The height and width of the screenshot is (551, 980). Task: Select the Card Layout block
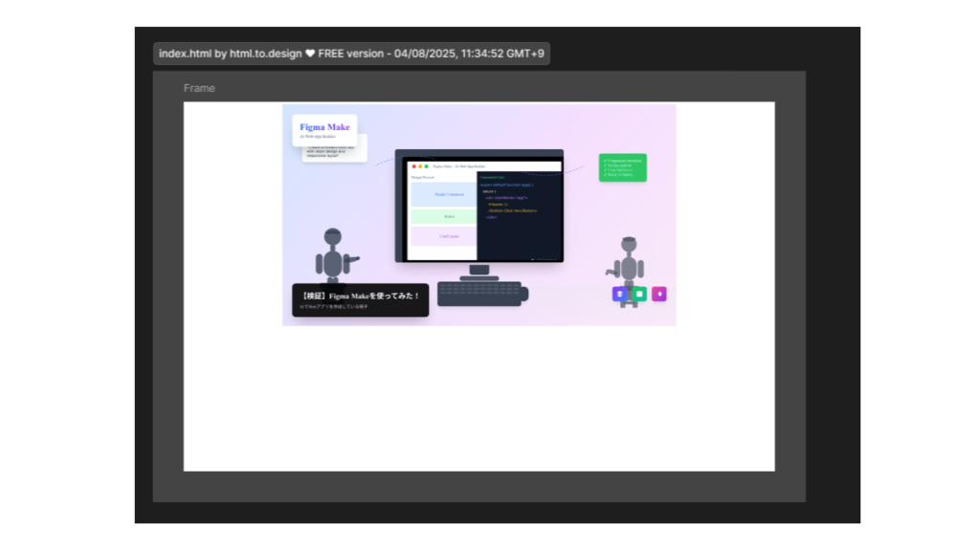(x=443, y=236)
